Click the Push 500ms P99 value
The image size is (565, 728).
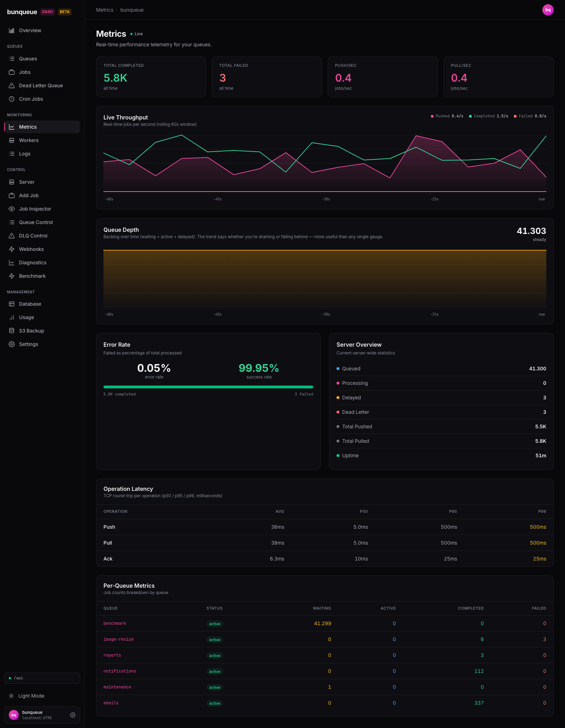(538, 527)
